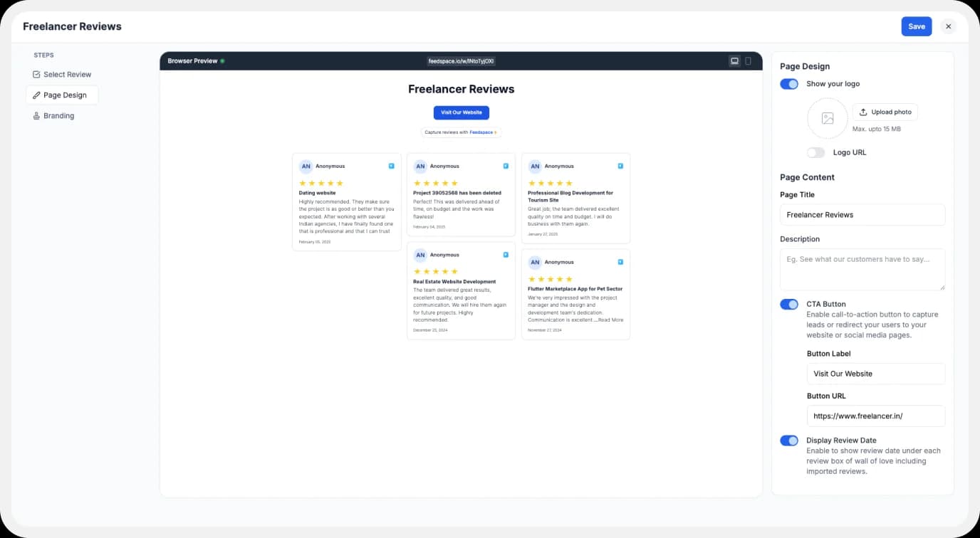The height and width of the screenshot is (538, 980).
Task: Turn off the CTA Button toggle
Action: [789, 305]
